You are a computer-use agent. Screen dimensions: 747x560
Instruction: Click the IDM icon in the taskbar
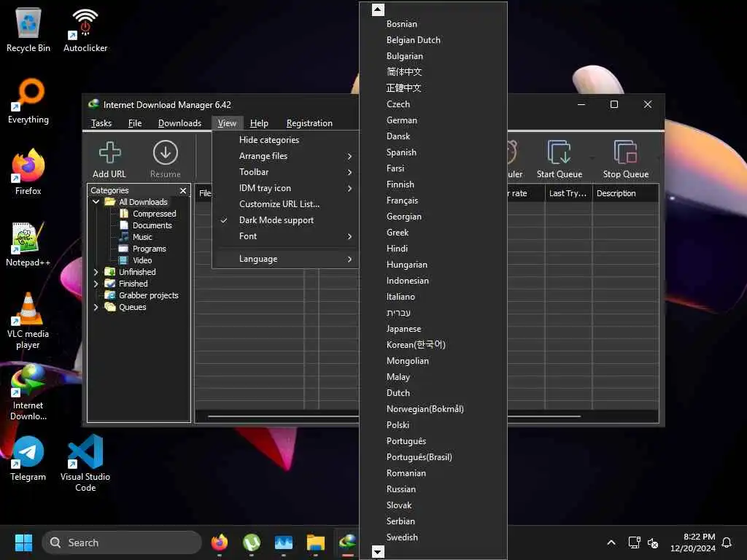[348, 542]
